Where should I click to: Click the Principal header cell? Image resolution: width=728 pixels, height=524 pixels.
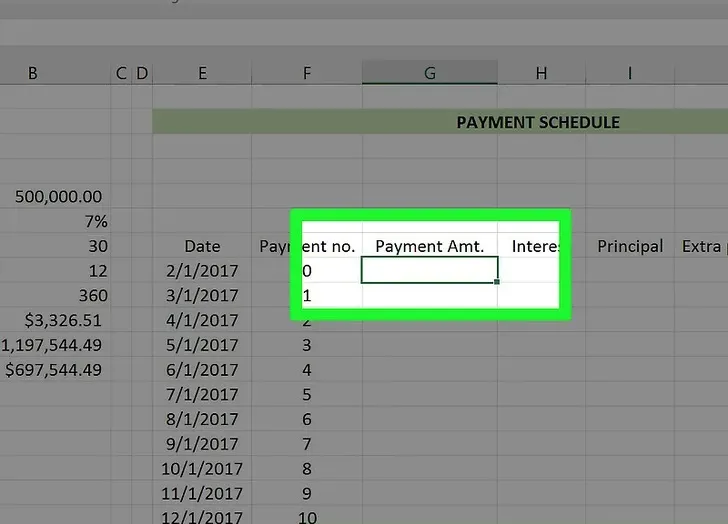click(630, 246)
